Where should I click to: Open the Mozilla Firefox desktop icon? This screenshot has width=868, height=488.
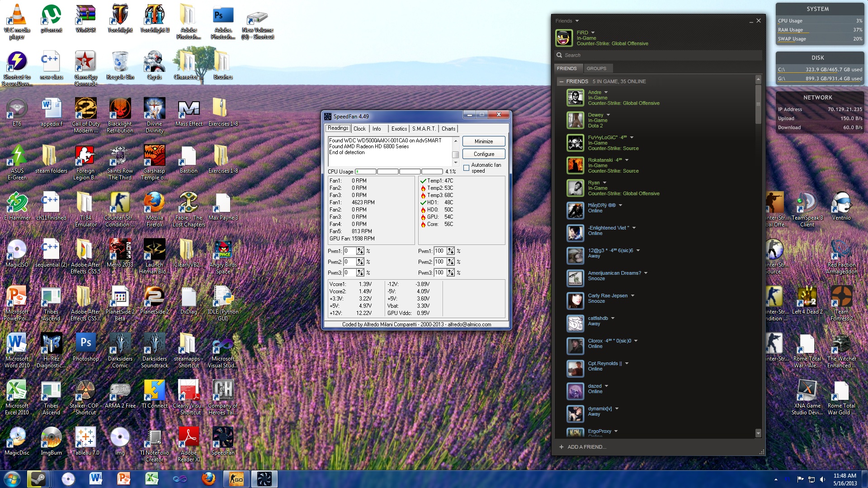[154, 208]
